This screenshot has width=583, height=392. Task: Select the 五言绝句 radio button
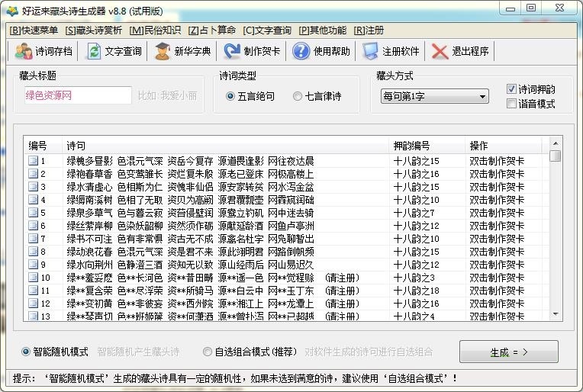tap(230, 96)
